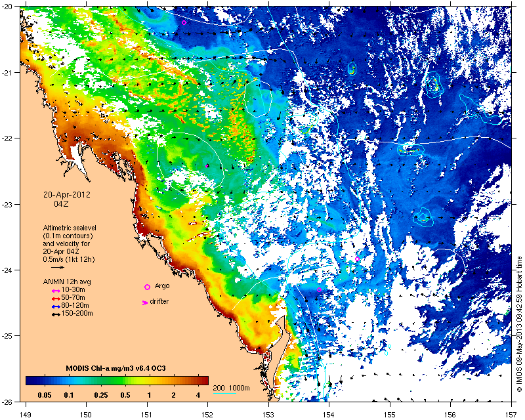Click the dark blue end of colorbar
The height and width of the screenshot is (420, 525).
(30, 381)
